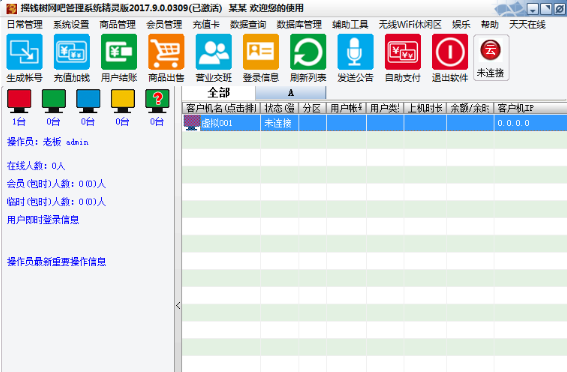This screenshot has width=567, height=372.
Task: Open the 充值加钱 recharge icon
Action: [x=72, y=52]
